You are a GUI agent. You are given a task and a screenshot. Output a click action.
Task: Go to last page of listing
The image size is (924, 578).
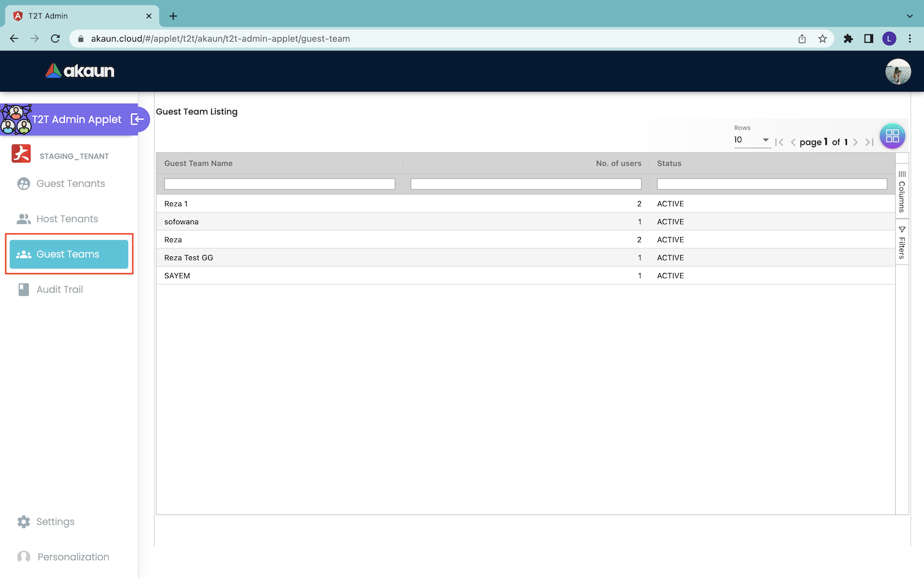(869, 142)
